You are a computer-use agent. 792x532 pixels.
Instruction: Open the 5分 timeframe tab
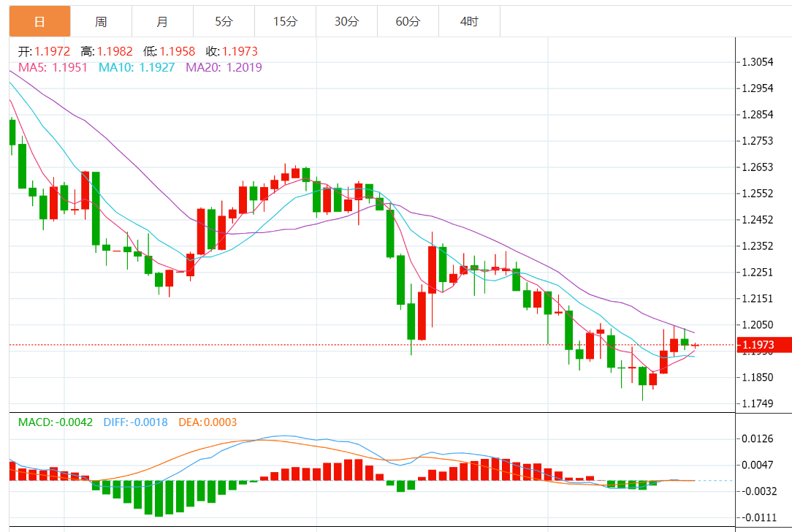point(224,22)
